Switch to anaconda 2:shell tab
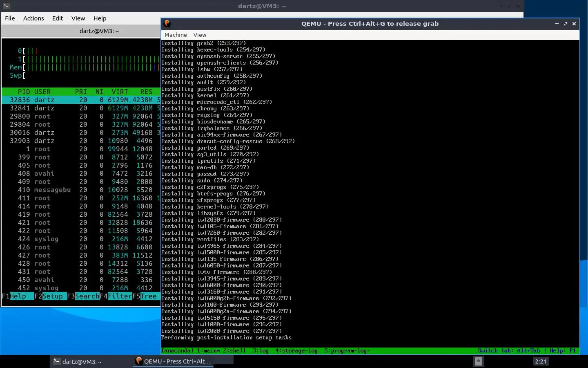Viewport: 588px width, 368px height. click(x=234, y=350)
